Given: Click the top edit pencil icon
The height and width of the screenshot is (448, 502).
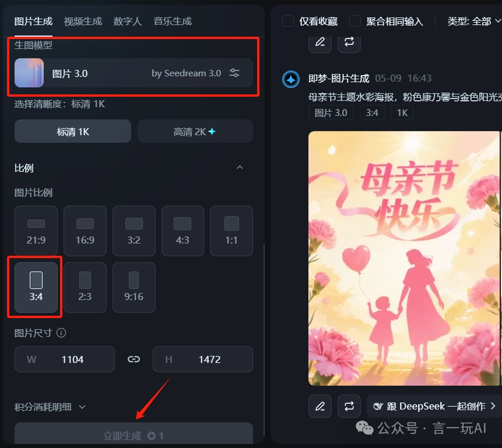Looking at the screenshot, I should click(x=320, y=43).
